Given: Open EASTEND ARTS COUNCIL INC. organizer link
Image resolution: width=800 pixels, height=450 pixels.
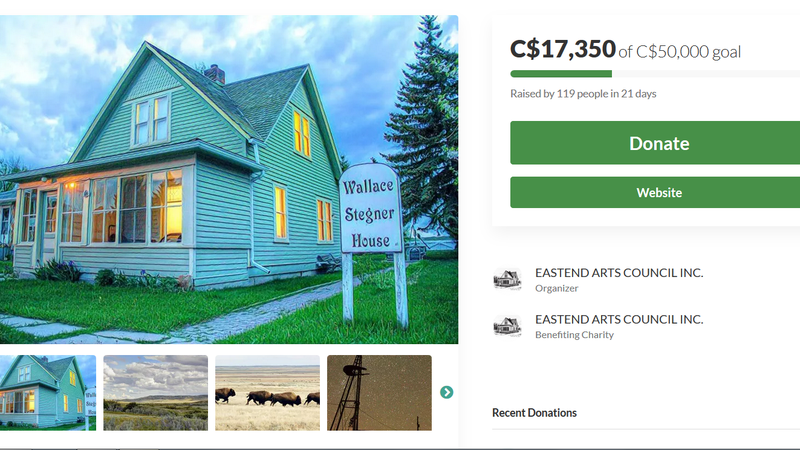Looking at the screenshot, I should [x=619, y=273].
